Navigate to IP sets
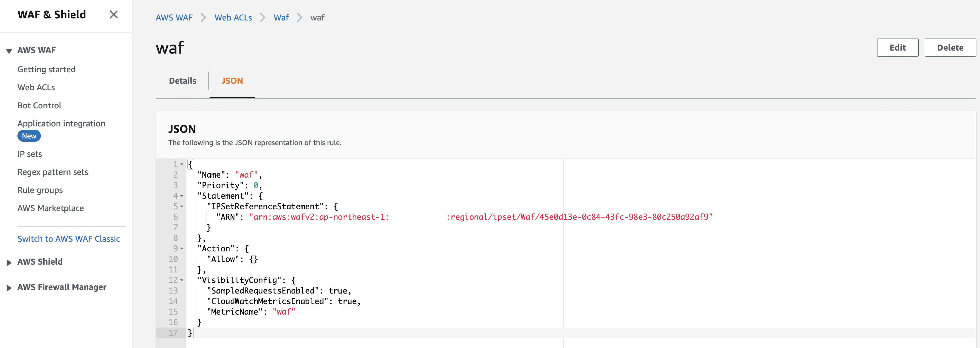Screen dimensions: 980x348 tap(30, 154)
